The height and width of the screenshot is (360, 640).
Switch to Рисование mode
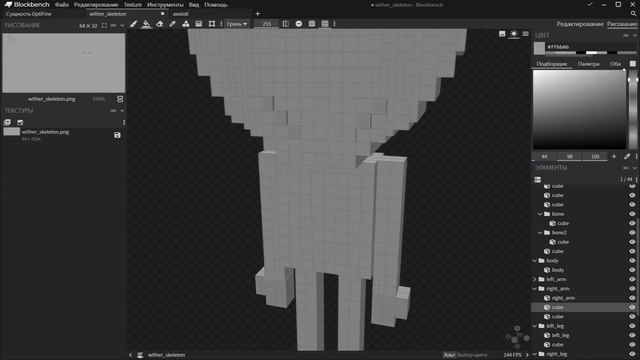(622, 24)
